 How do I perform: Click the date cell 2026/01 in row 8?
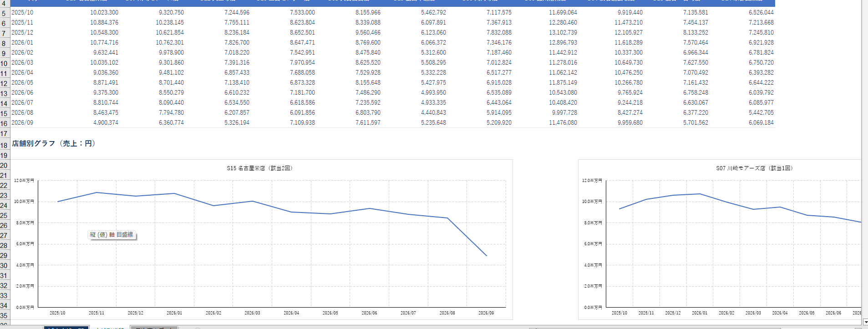point(22,42)
